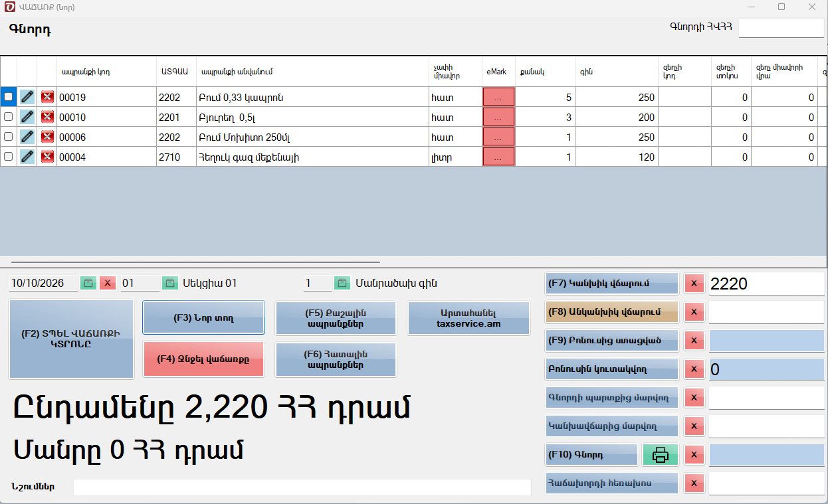Open pencil editor for row 00006
The height and width of the screenshot is (504, 828).
27,137
